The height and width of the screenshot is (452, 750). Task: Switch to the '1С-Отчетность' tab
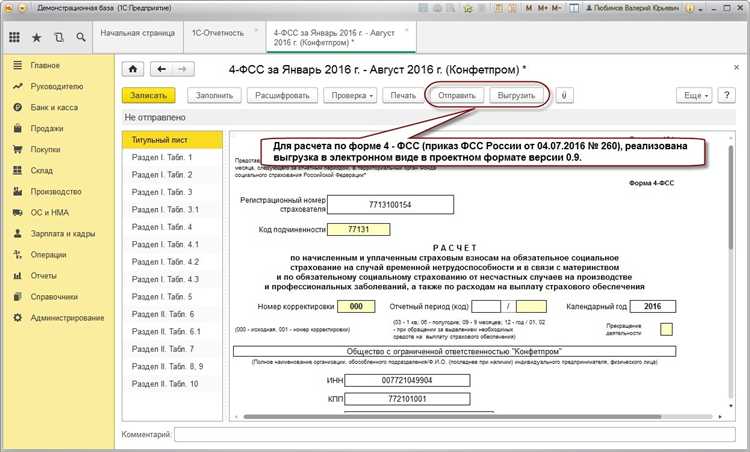pos(216,32)
